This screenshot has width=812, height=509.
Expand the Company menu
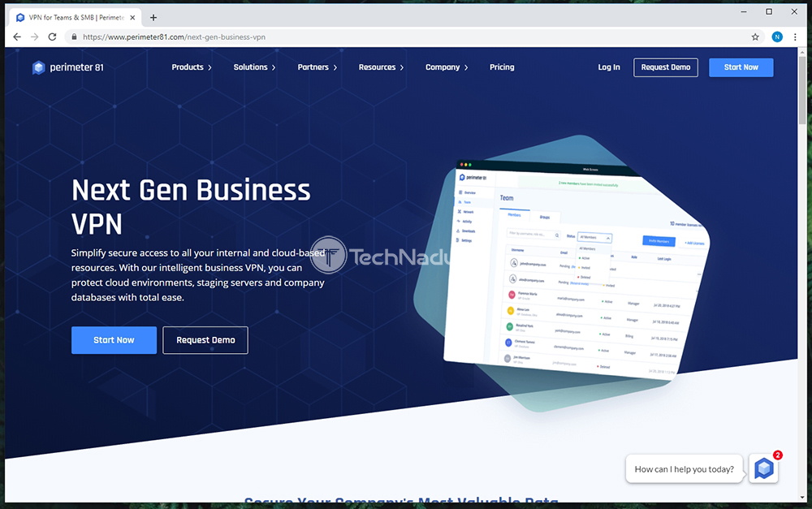(x=447, y=67)
